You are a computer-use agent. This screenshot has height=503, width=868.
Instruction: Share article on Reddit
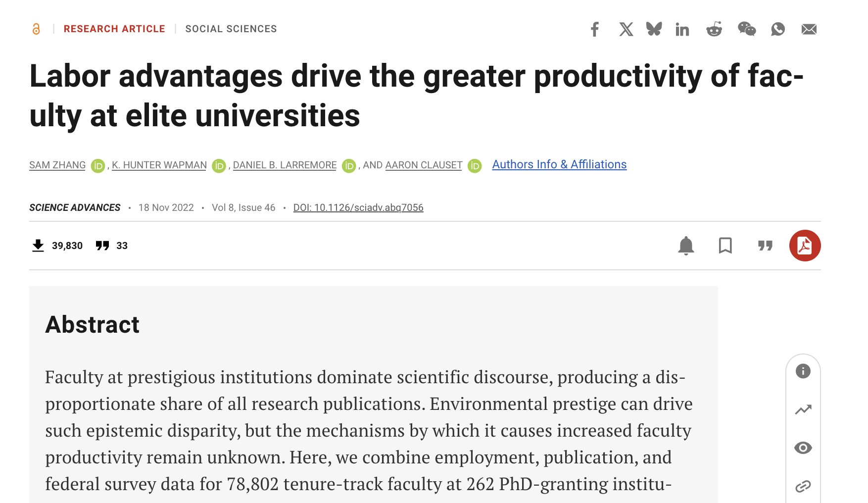[714, 29]
